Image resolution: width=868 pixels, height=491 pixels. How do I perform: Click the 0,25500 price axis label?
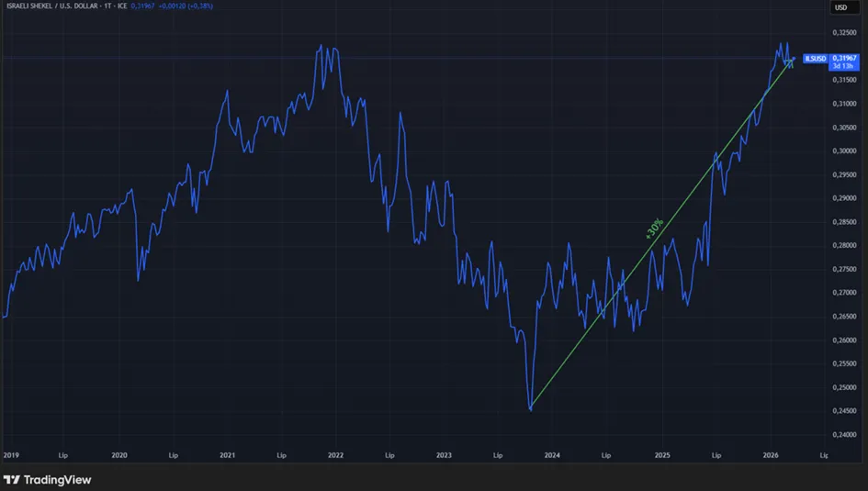844,363
